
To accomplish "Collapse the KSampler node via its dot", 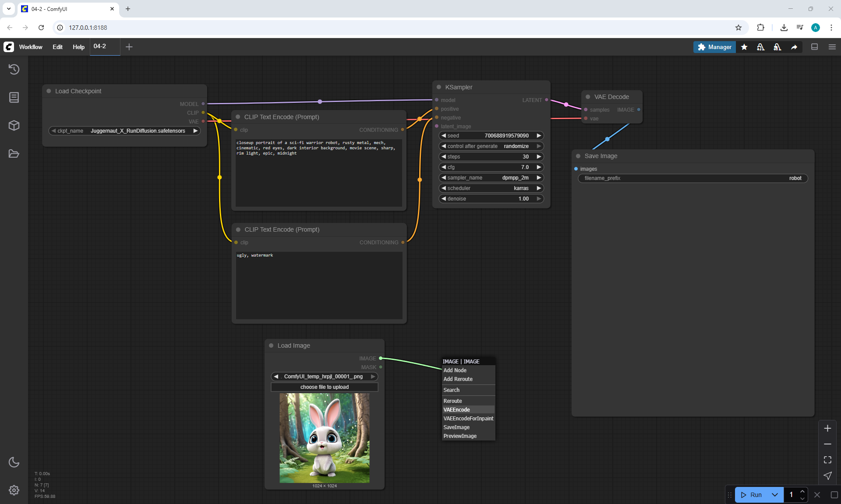I will point(439,87).
